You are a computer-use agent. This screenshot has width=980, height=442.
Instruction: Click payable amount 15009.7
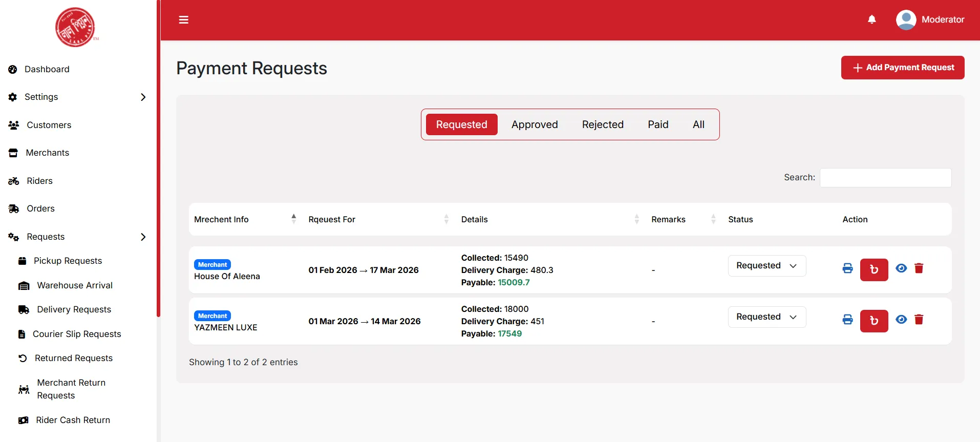[x=514, y=282]
